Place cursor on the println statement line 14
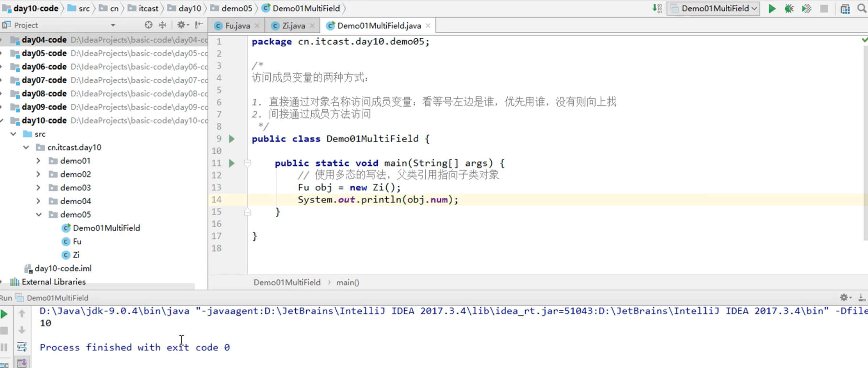868x368 pixels. tap(377, 199)
